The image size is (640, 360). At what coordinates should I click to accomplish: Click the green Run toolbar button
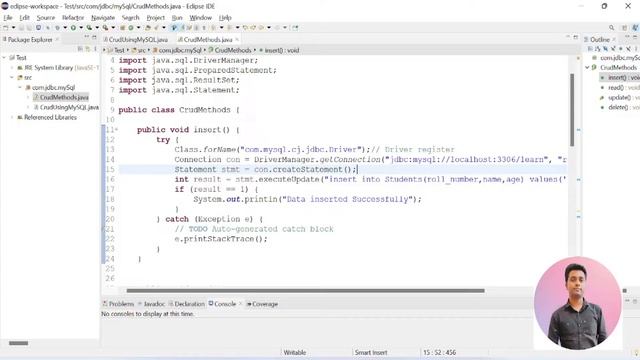(x=73, y=28)
